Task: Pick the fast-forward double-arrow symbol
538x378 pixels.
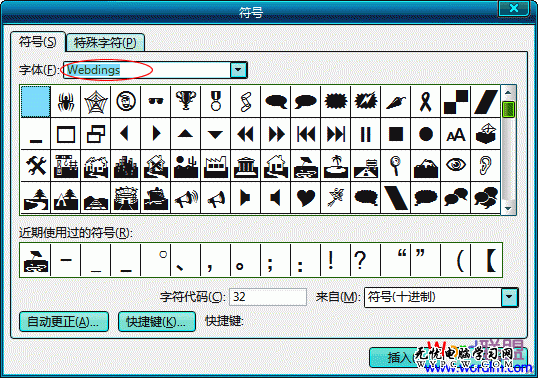Action: (x=276, y=134)
